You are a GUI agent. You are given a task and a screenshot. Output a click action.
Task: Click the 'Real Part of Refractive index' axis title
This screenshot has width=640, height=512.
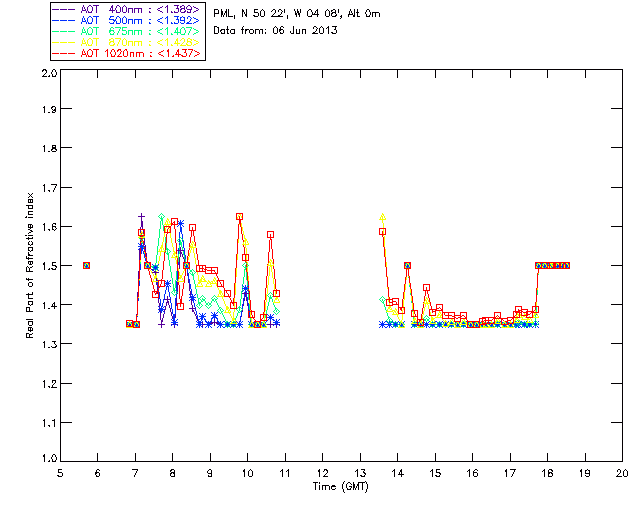point(29,265)
